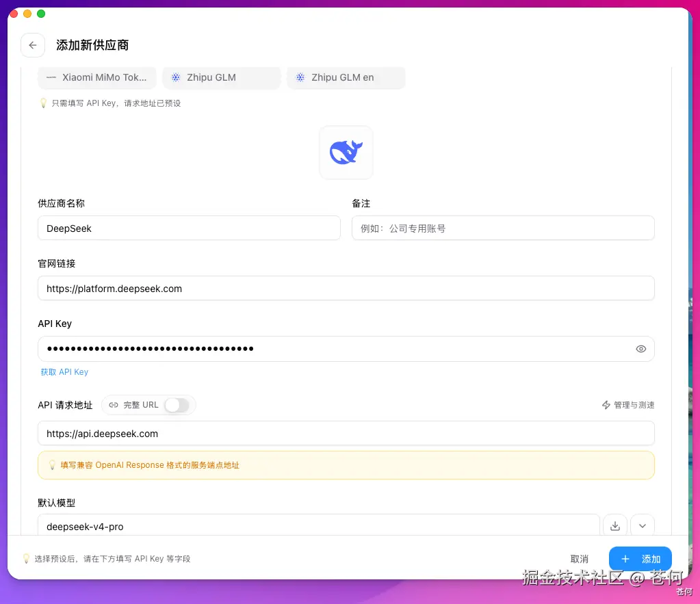Screen dimensions: 700x604
Task: Click the yellow OpenAI Response format hint
Action: 346,465
